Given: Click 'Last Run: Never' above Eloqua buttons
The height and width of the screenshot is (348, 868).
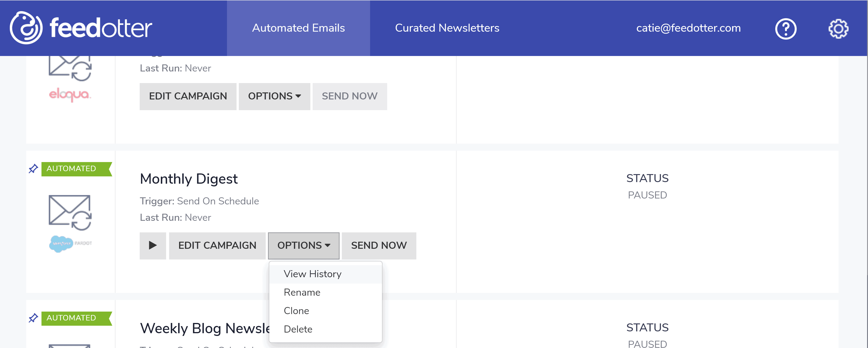Looking at the screenshot, I should 175,68.
